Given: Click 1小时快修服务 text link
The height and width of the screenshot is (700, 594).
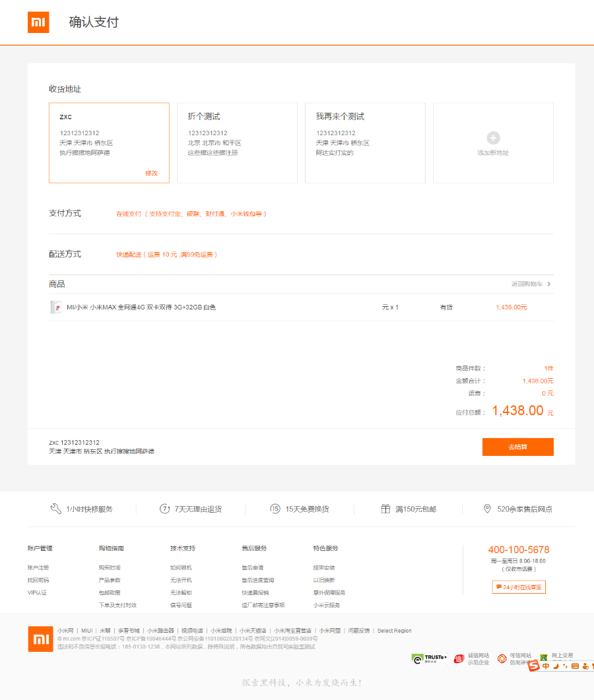Looking at the screenshot, I should coord(89,509).
